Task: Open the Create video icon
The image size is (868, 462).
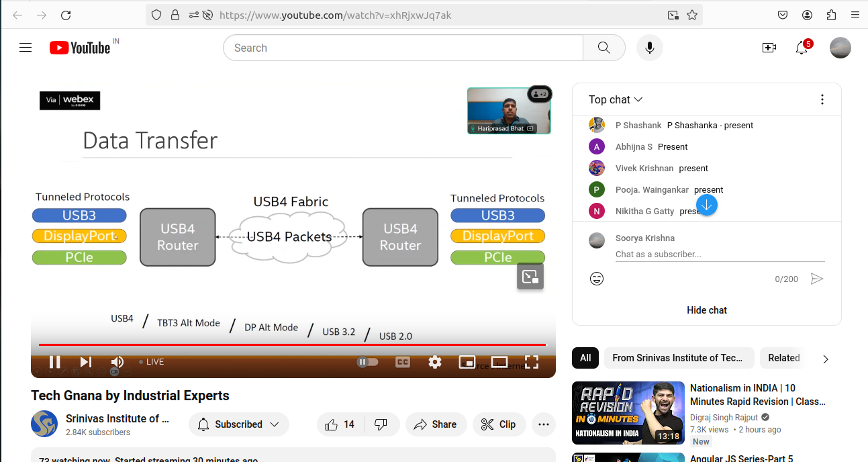Action: click(x=769, y=48)
